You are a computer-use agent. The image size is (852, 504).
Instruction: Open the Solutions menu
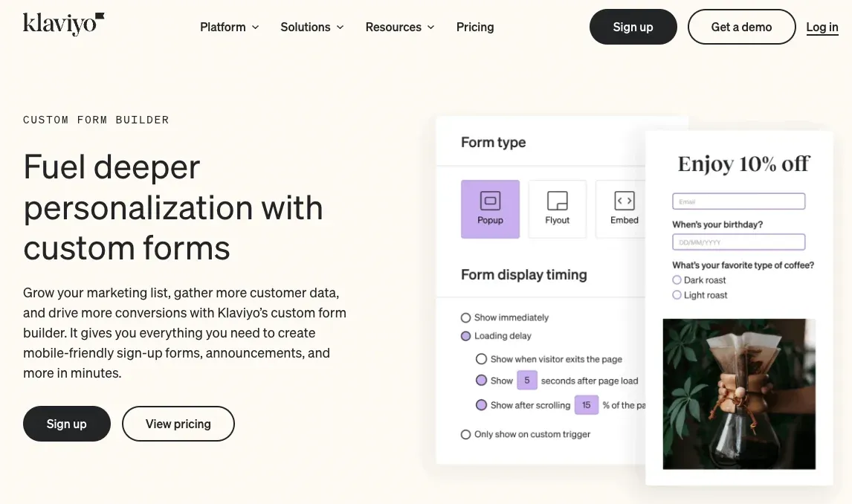click(312, 28)
